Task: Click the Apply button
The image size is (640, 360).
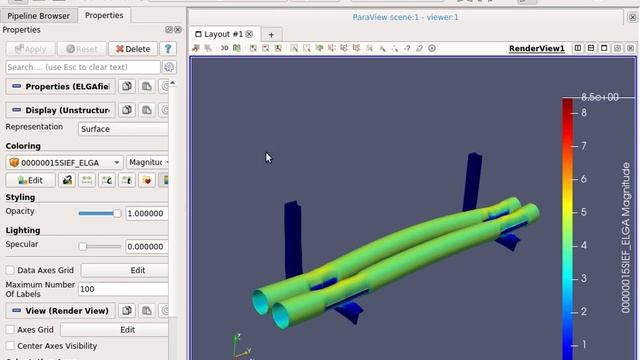Action: point(31,49)
